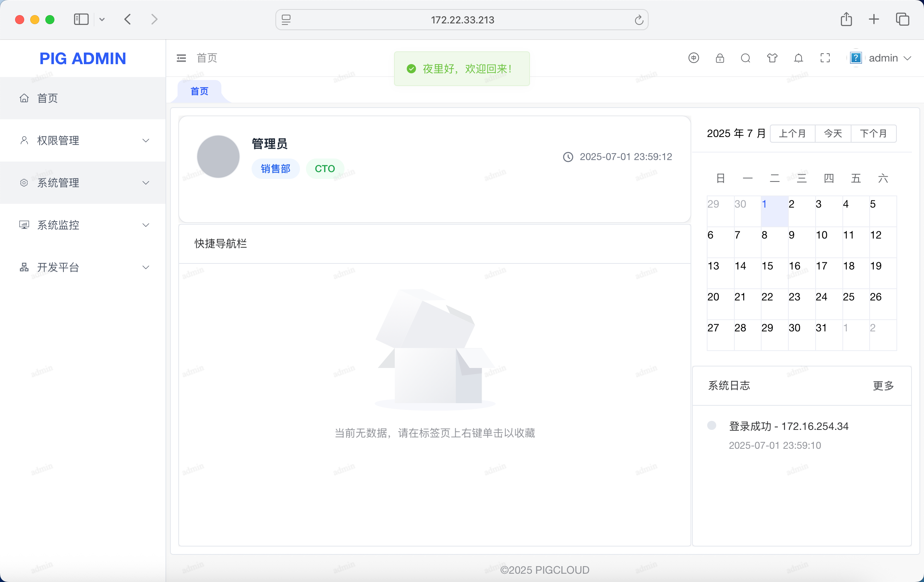This screenshot has width=924, height=582.
Task: Switch to the 首页 page tab
Action: point(199,91)
